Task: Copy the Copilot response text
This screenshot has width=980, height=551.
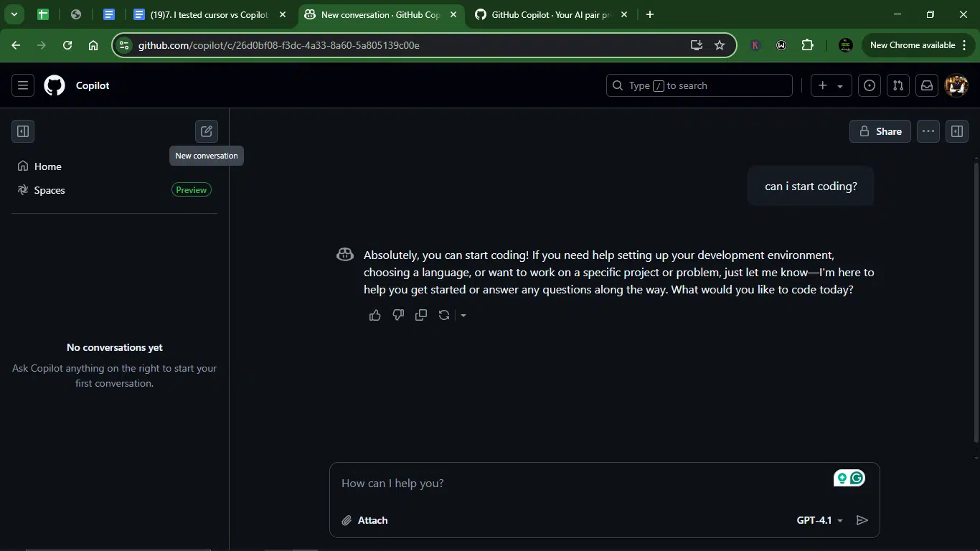Action: tap(421, 315)
